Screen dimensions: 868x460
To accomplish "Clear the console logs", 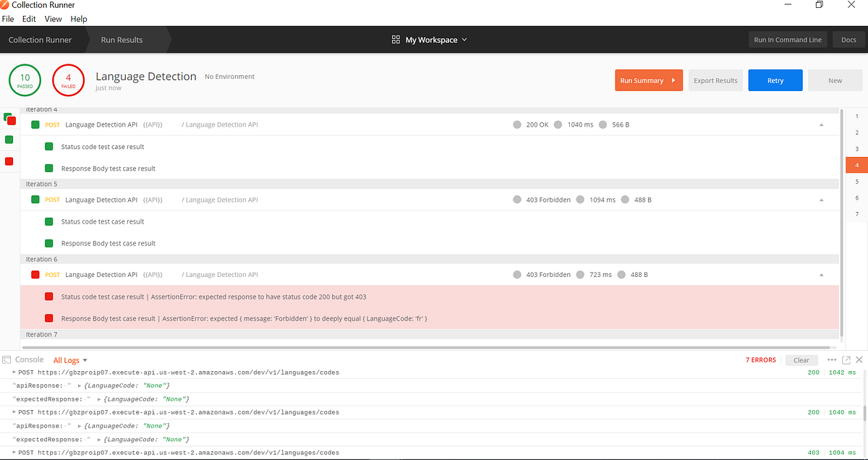I will [x=801, y=359].
